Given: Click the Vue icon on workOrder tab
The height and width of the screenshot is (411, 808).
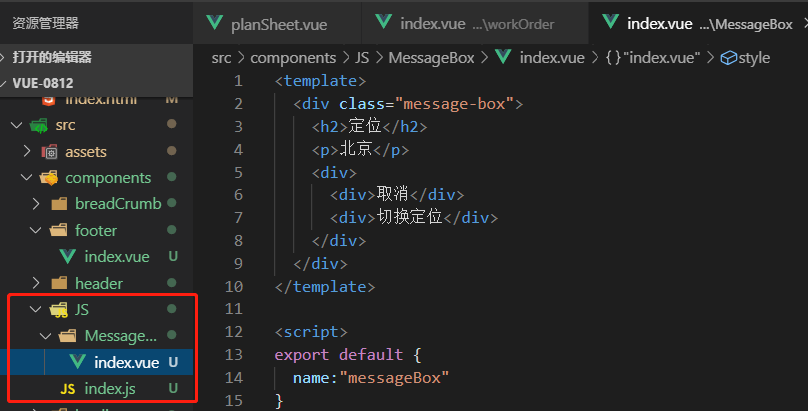Looking at the screenshot, I should coord(383,22).
